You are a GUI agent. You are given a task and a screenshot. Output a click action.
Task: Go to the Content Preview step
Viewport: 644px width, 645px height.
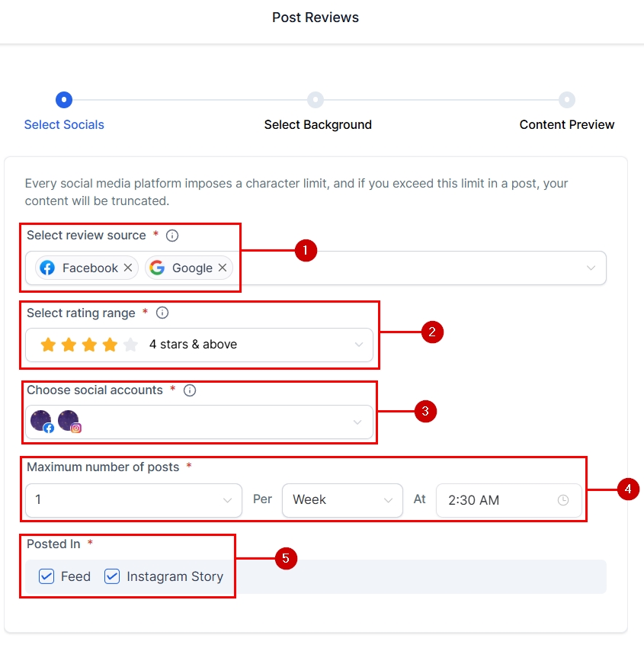point(566,100)
